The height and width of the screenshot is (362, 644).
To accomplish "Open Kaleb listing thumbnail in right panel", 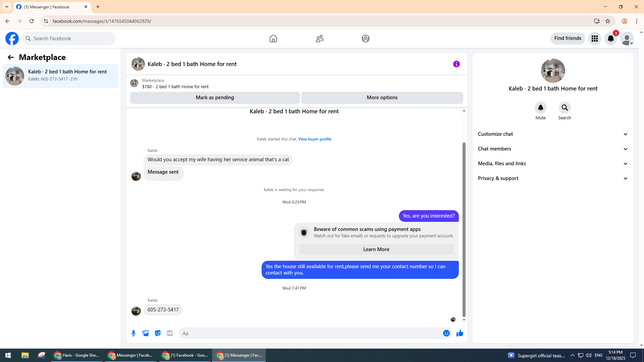I will coord(553,71).
